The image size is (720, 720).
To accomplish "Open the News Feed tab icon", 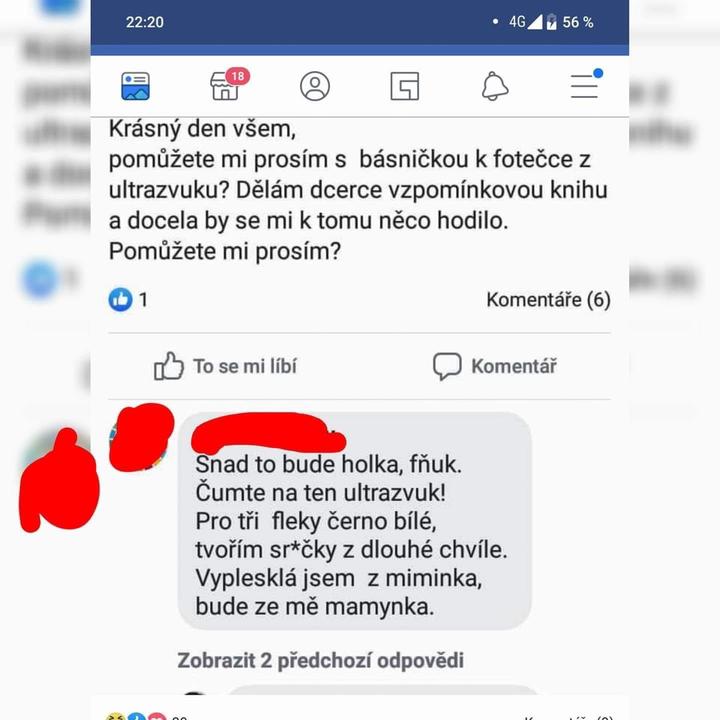I will click(x=135, y=86).
